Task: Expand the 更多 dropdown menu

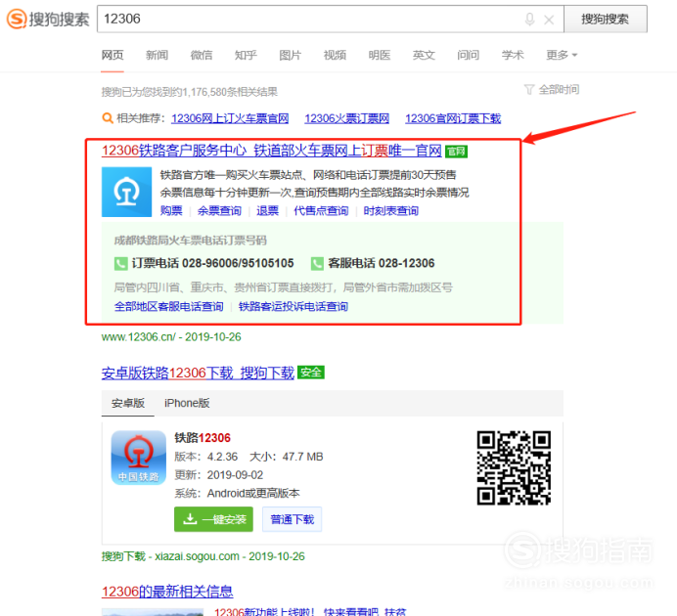Action: (562, 55)
